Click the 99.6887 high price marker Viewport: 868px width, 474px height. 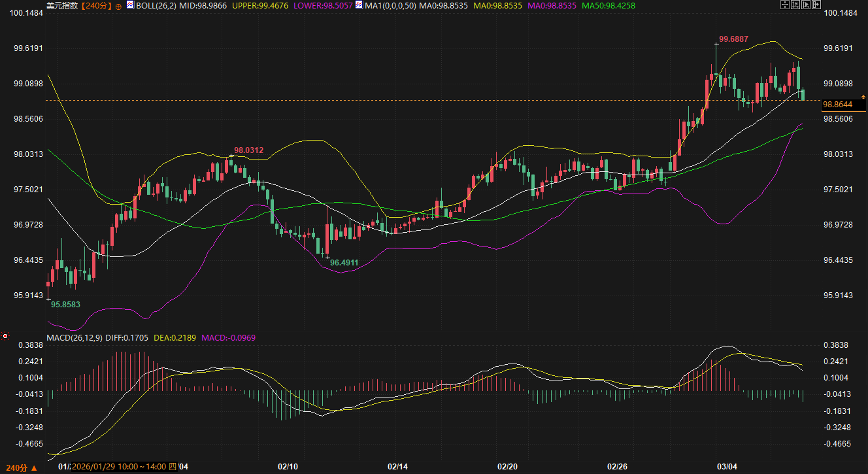click(x=733, y=39)
